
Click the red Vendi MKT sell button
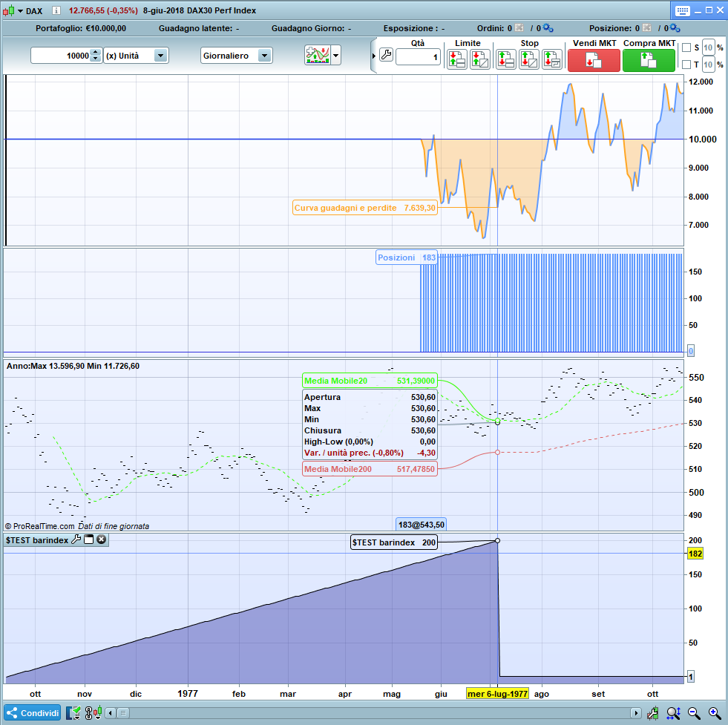[x=594, y=60]
